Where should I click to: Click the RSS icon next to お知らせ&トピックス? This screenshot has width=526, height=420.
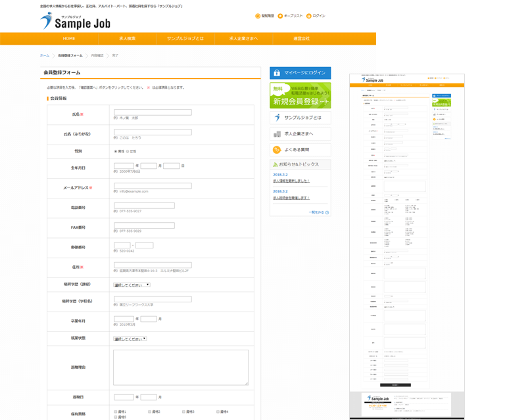tap(275, 165)
